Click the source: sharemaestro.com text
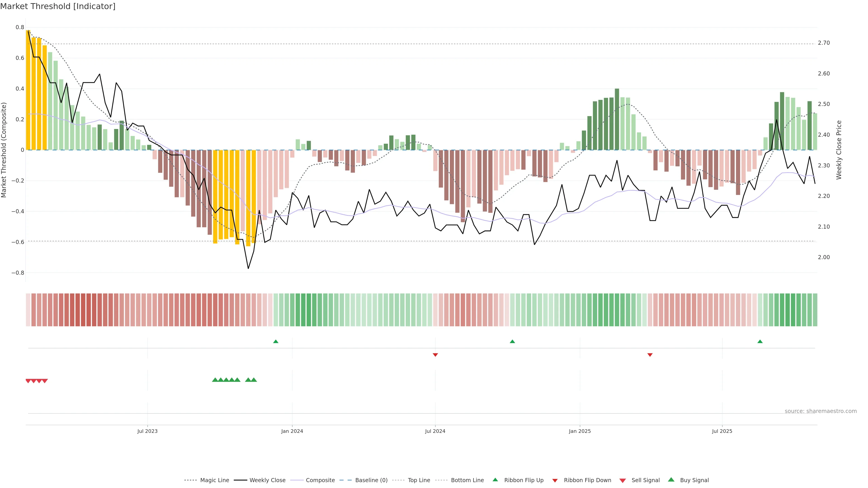 click(x=821, y=411)
